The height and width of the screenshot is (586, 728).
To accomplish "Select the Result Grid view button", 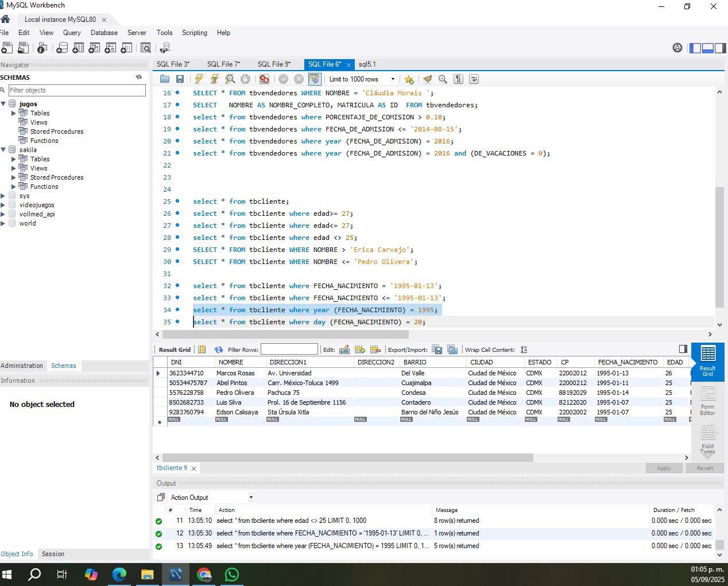I will tap(708, 362).
